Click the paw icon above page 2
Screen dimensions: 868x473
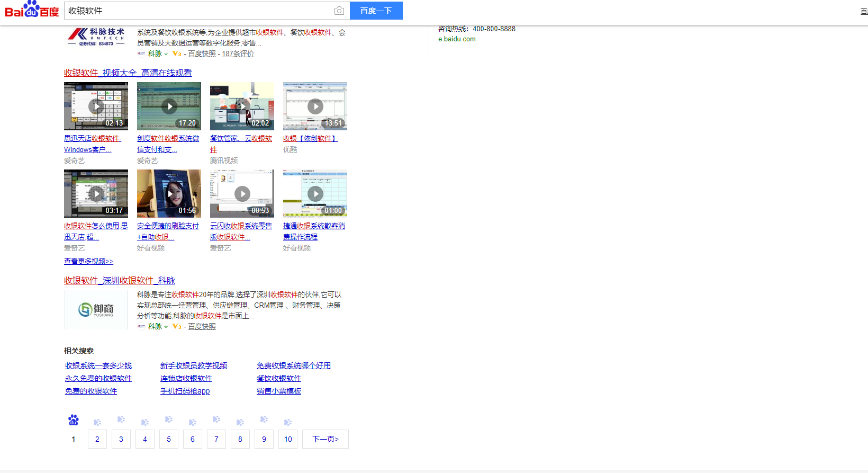click(x=97, y=422)
